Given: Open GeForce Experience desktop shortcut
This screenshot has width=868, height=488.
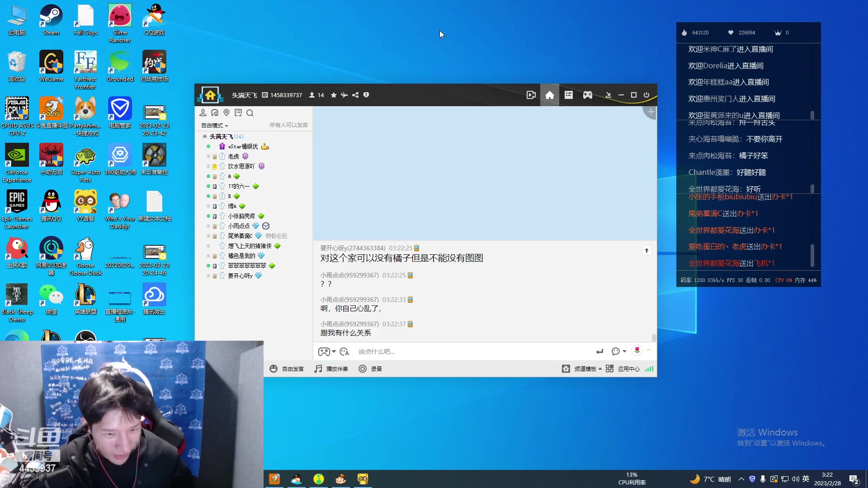Looking at the screenshot, I should click(x=17, y=163).
